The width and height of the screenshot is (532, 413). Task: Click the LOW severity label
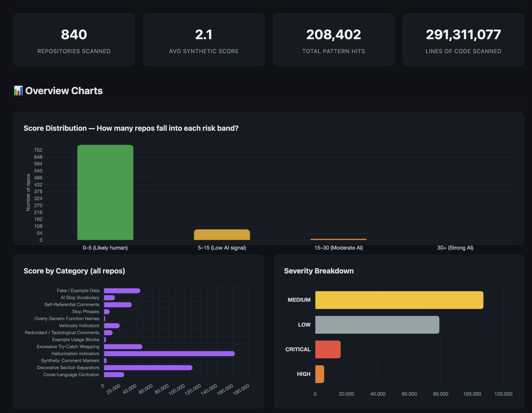304,325
